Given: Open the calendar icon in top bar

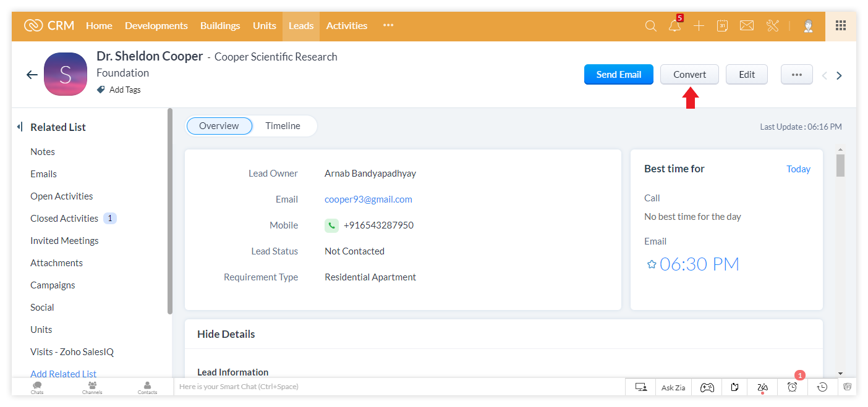Looking at the screenshot, I should coord(722,25).
